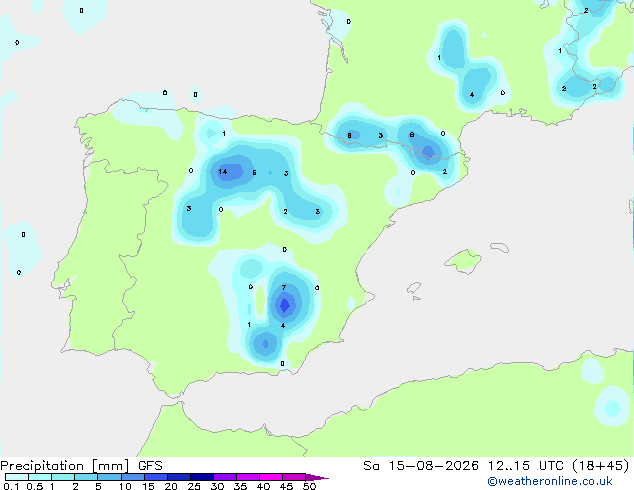This screenshot has width=634, height=490.
Task: Select the 'Sa 15-08-2026 12..15 UTC (18+45)' timestamp
Action: tap(496, 466)
